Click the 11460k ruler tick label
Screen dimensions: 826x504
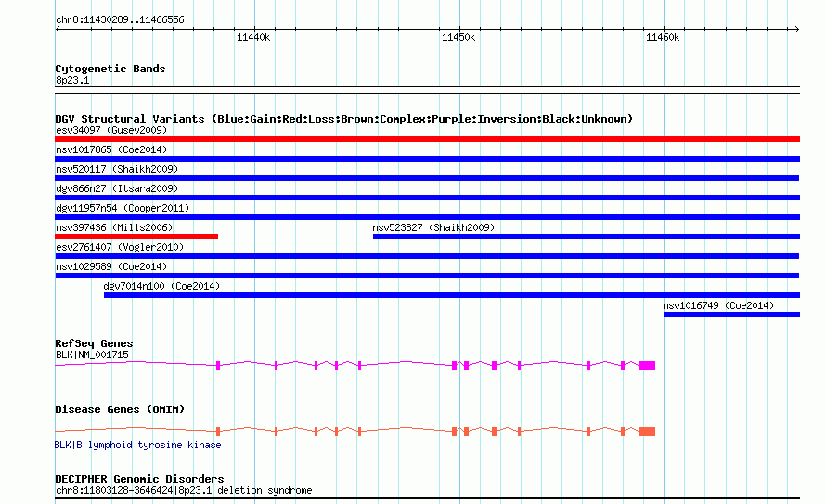pyautogui.click(x=663, y=37)
